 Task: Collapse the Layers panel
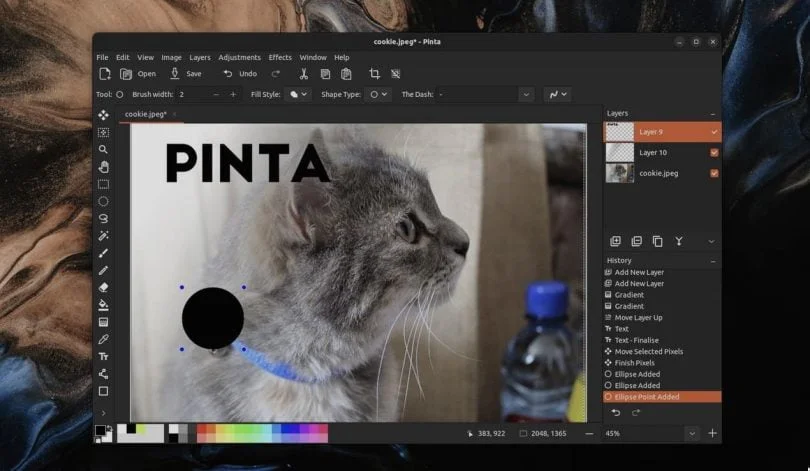(713, 114)
